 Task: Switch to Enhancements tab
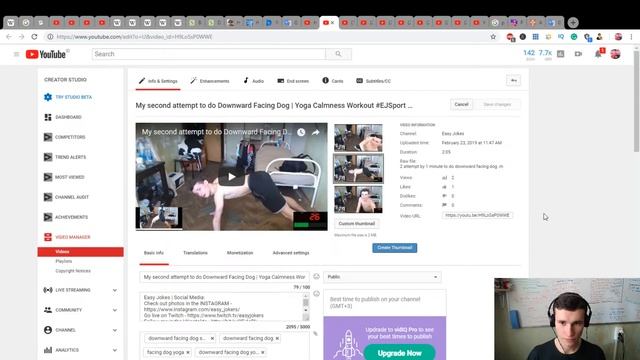(210, 81)
